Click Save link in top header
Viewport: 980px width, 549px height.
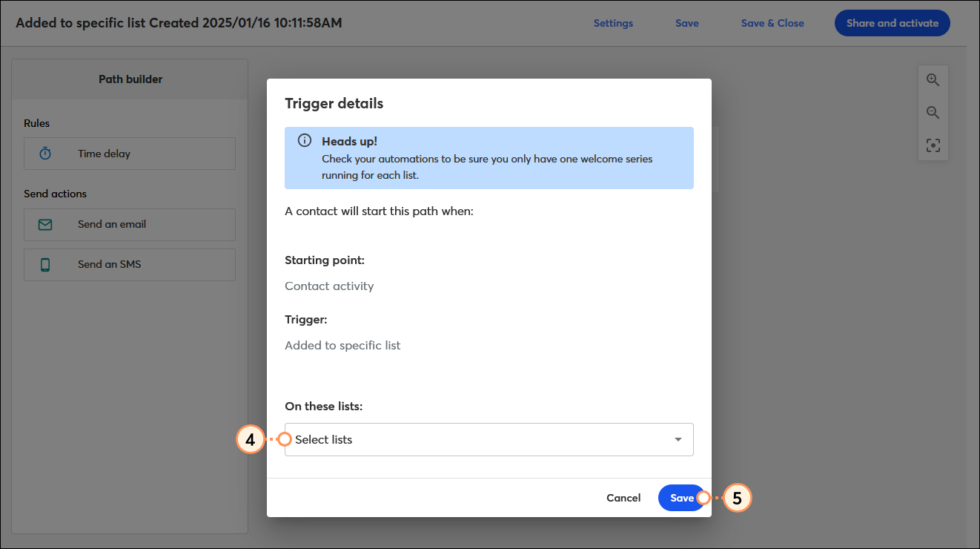click(x=687, y=23)
